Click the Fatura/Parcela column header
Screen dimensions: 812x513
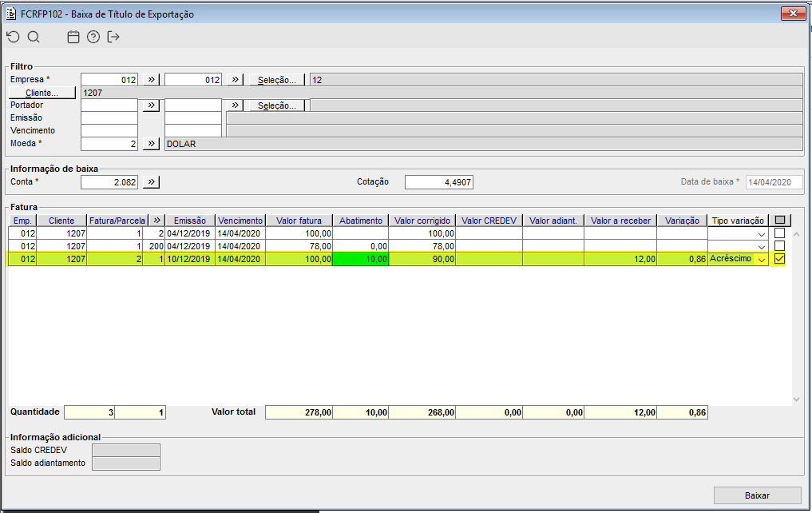[117, 221]
